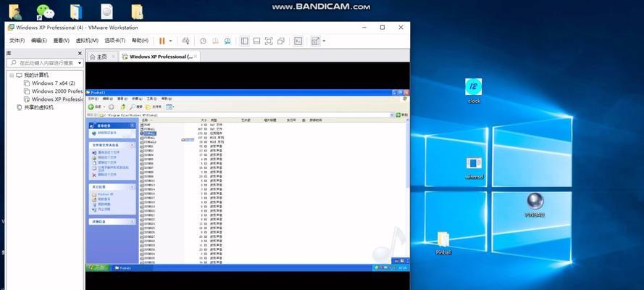This screenshot has height=290, width=644.
Task: Click the delete this file link with red X
Action: tap(104, 175)
